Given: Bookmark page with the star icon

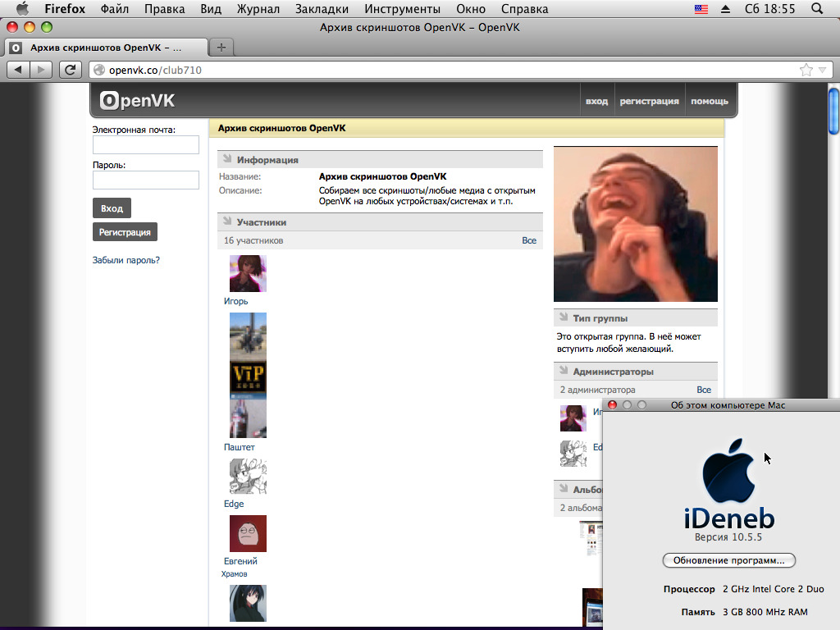Looking at the screenshot, I should [x=806, y=70].
